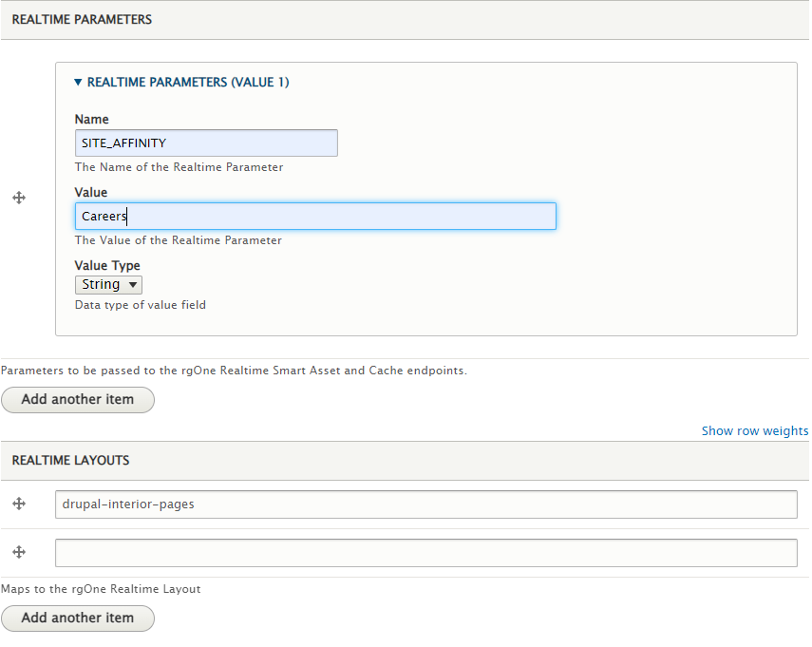Click inside the Careers value field

(x=313, y=216)
